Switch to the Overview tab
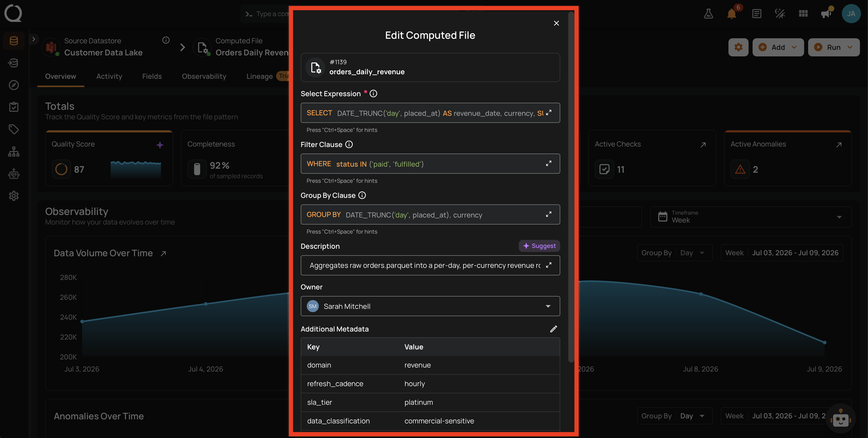 (x=61, y=76)
